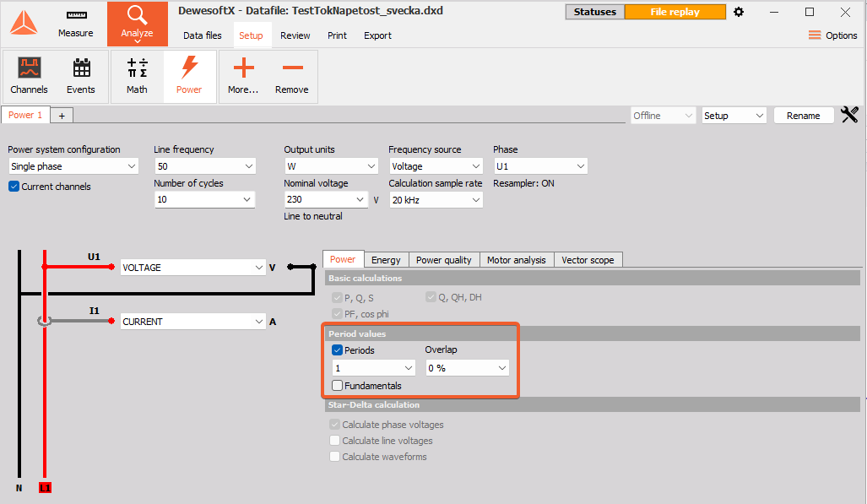Screen dimensions: 867x504
Task: Open the Export menu
Action: pos(377,35)
